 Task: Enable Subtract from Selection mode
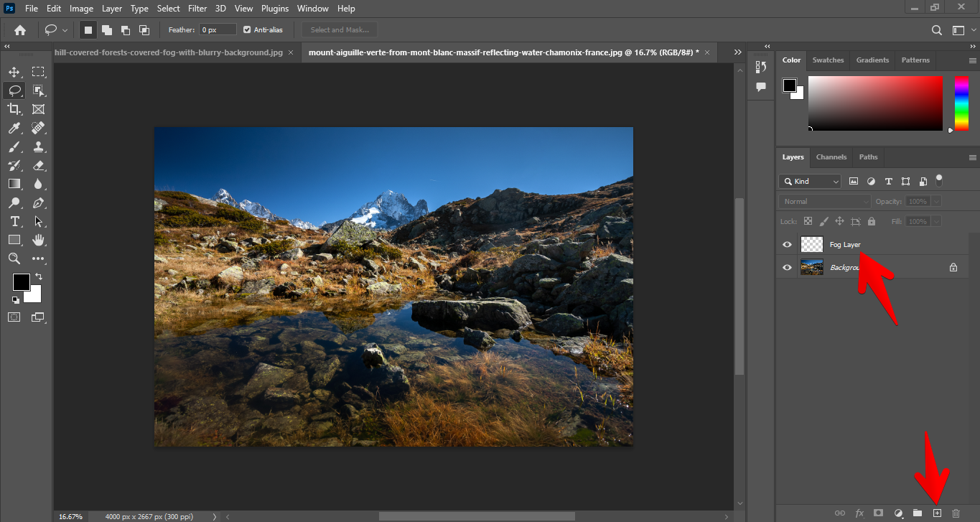[x=126, y=30]
